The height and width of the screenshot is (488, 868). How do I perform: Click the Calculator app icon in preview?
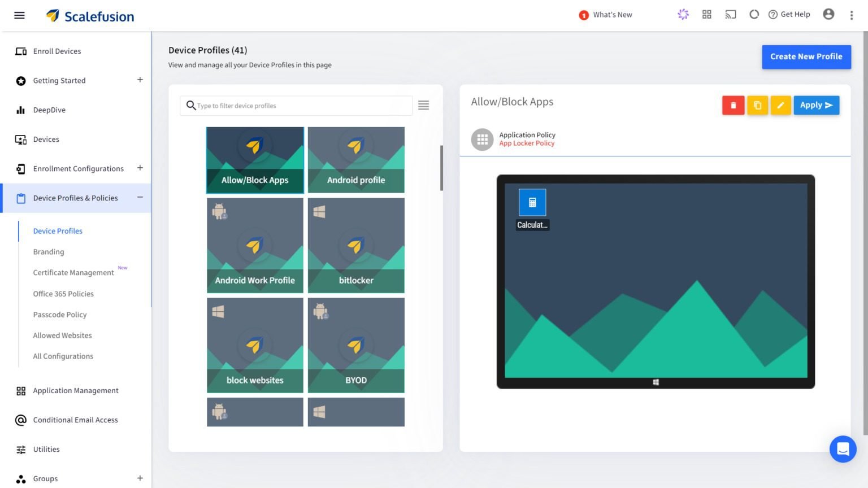pos(532,203)
